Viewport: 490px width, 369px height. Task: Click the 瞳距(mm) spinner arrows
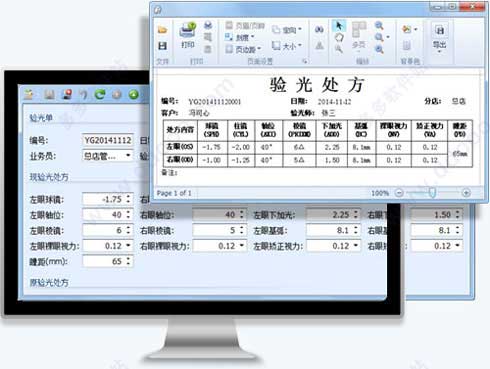(x=128, y=261)
